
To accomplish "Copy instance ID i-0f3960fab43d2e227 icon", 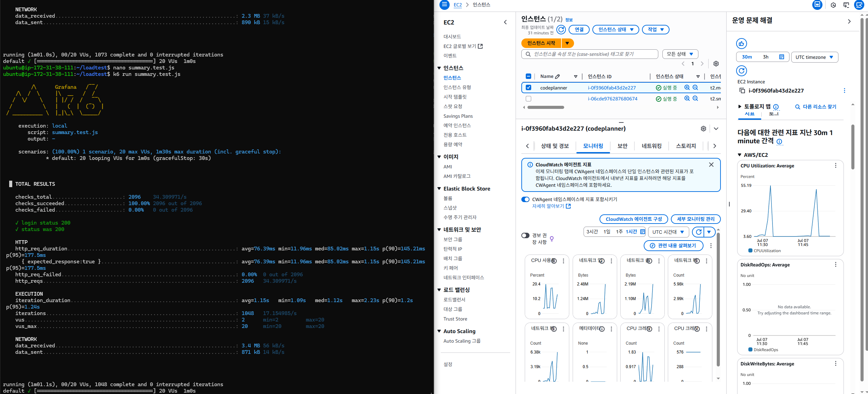I will pyautogui.click(x=742, y=91).
